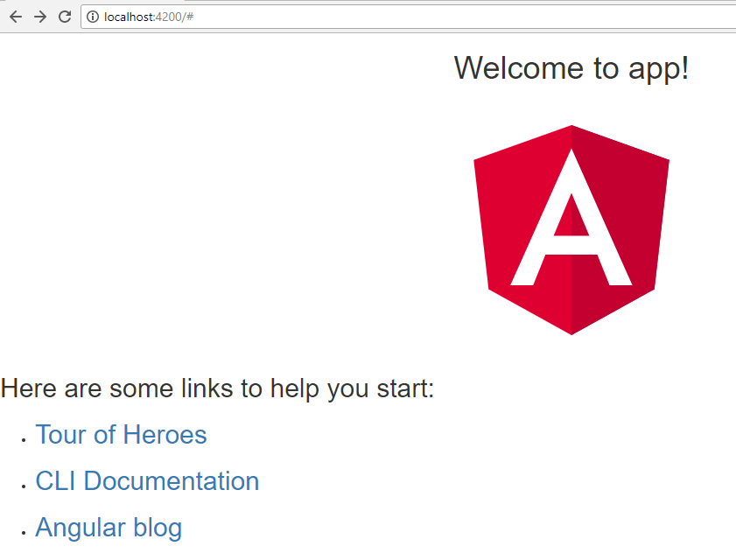The width and height of the screenshot is (736, 560).
Task: Open the Tour of Heroes link
Action: coord(121,435)
